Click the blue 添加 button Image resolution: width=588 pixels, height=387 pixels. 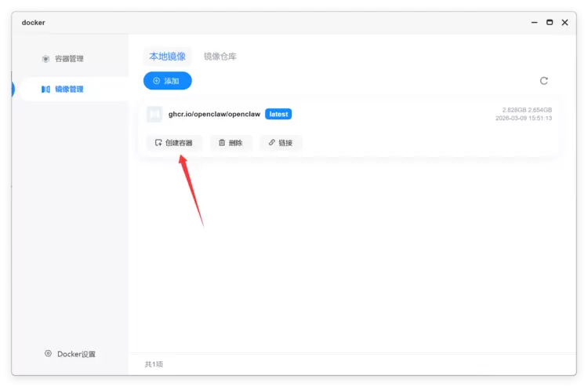(167, 81)
